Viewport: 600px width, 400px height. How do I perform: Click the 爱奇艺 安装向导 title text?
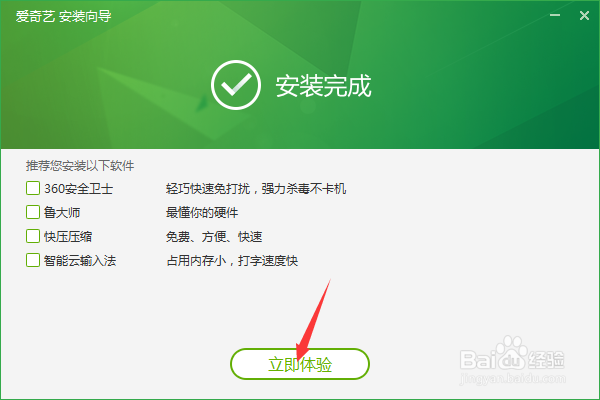coord(64,16)
